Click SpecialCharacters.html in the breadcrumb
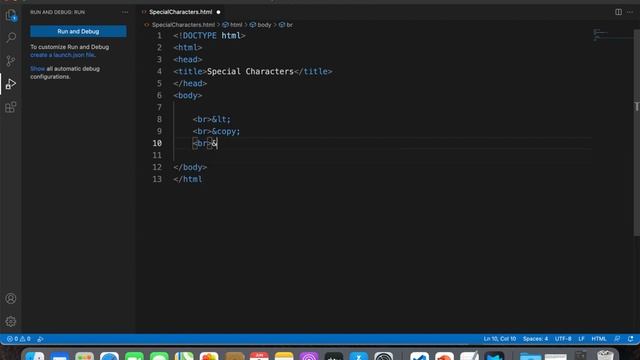Screen dimensions: 640x360 coord(183,25)
